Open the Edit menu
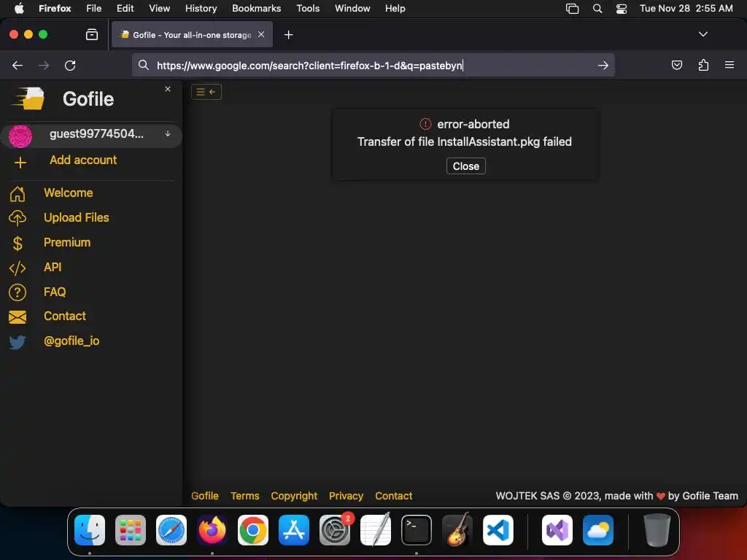Viewport: 747px width, 560px height. click(125, 9)
